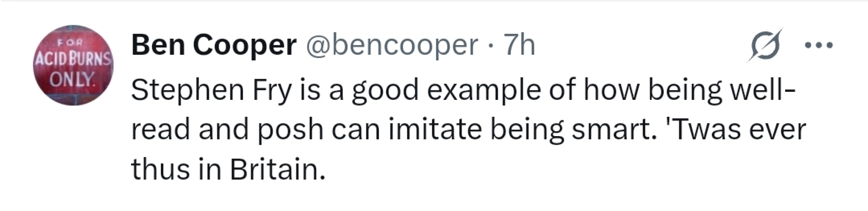Open Ben Cooper's profile avatar

(x=73, y=65)
